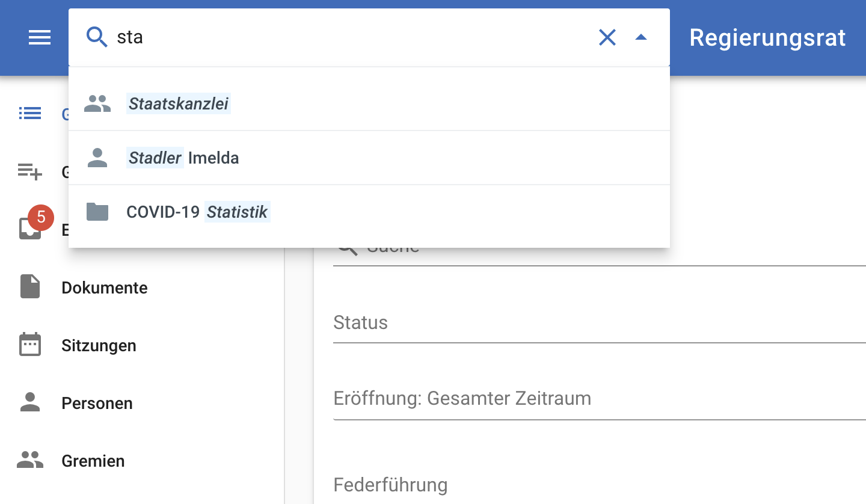Click the Dokumente file icon

click(x=30, y=287)
